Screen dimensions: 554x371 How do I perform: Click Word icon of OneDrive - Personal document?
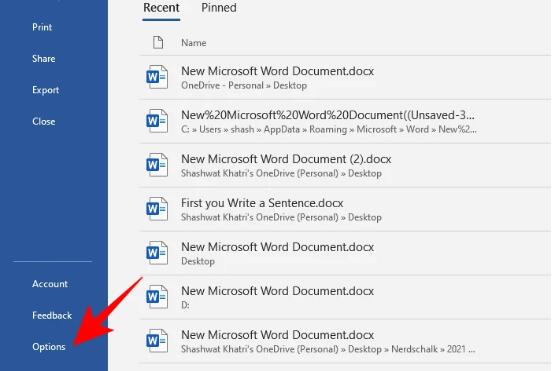157,77
